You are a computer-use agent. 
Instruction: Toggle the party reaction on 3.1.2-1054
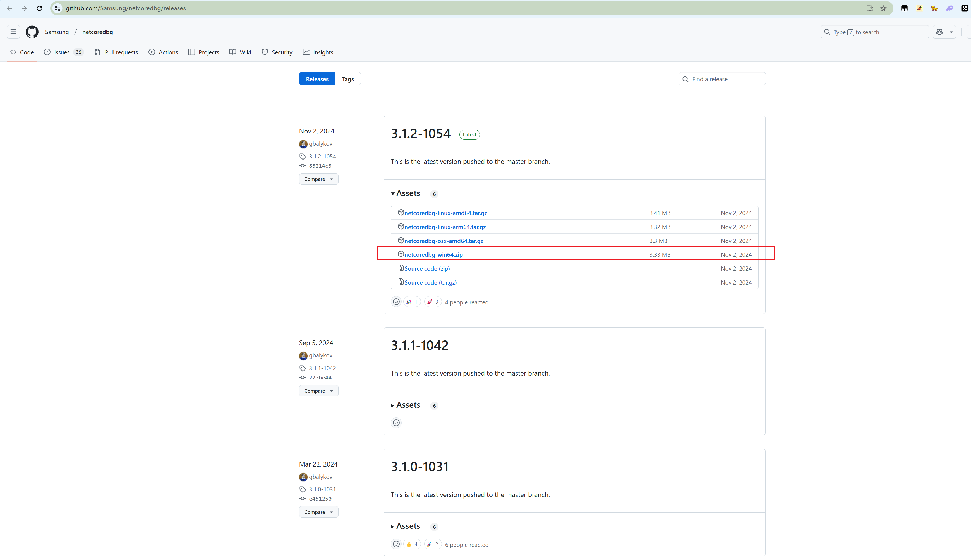click(412, 302)
